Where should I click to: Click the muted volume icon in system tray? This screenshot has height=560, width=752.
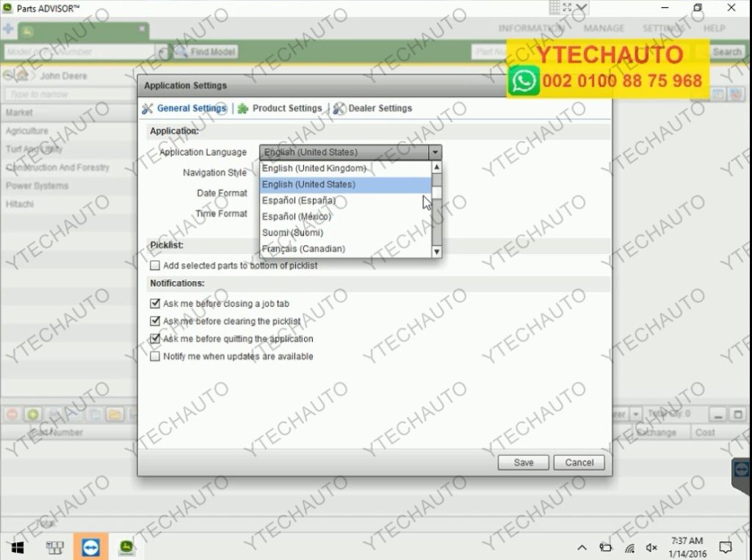tap(651, 548)
